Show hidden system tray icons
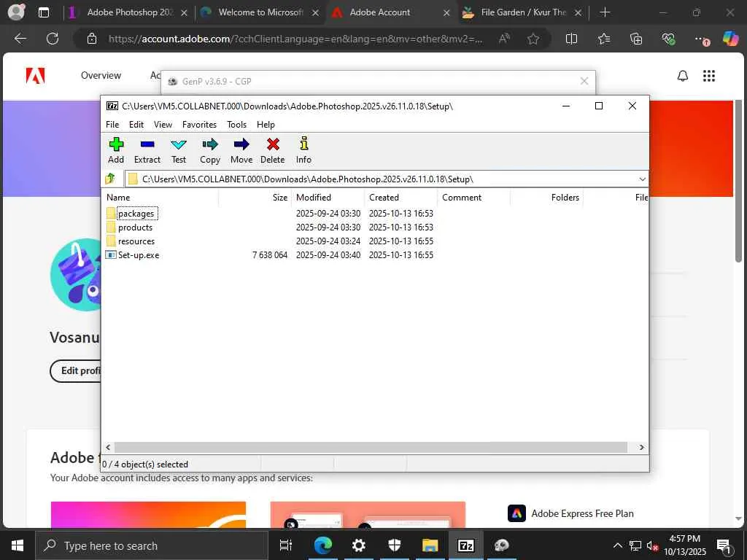Screen dimensions: 747x560 pyautogui.click(x=617, y=545)
